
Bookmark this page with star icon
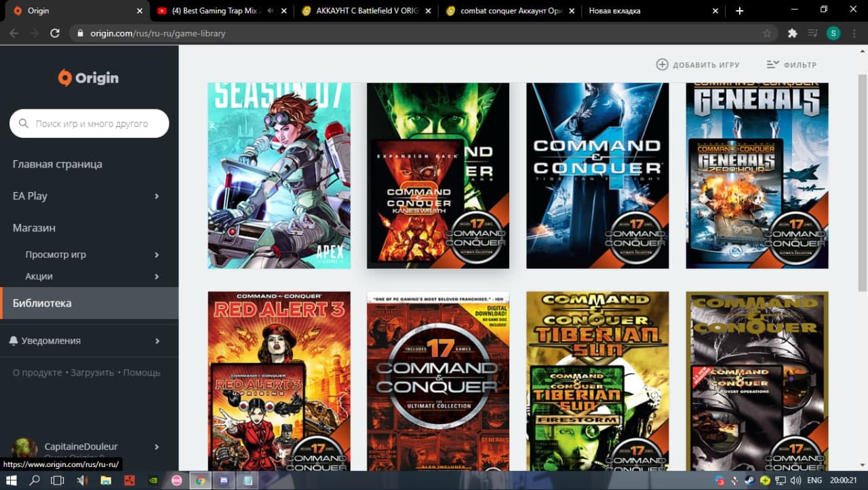point(767,33)
